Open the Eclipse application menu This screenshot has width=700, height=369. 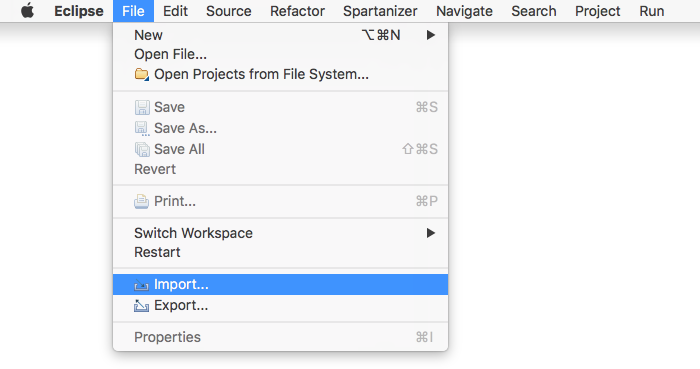click(79, 11)
